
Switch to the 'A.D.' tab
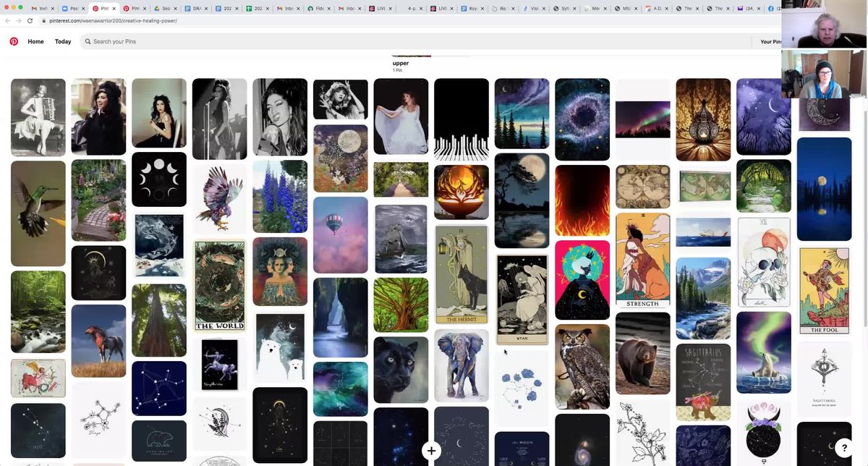click(x=658, y=9)
